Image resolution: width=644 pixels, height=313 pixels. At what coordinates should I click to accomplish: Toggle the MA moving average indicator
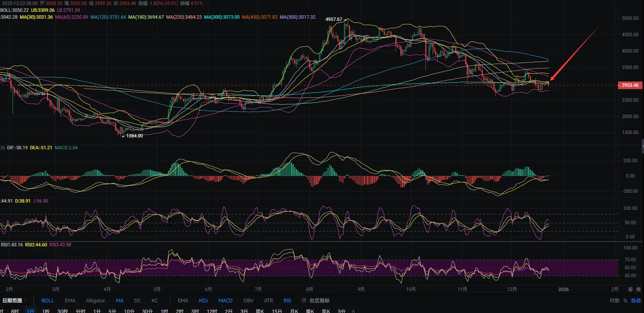click(x=120, y=300)
